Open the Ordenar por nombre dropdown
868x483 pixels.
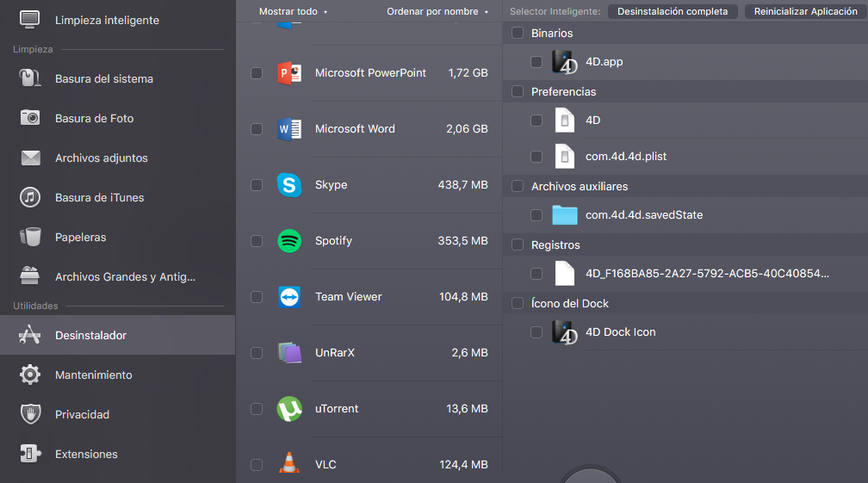click(437, 11)
